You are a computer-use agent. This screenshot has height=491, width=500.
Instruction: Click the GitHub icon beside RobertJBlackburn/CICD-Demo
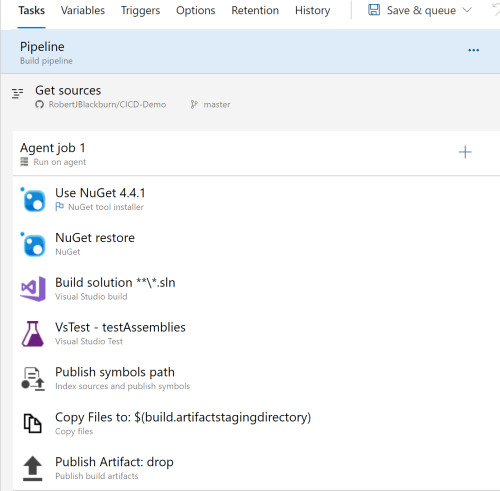pyautogui.click(x=39, y=105)
